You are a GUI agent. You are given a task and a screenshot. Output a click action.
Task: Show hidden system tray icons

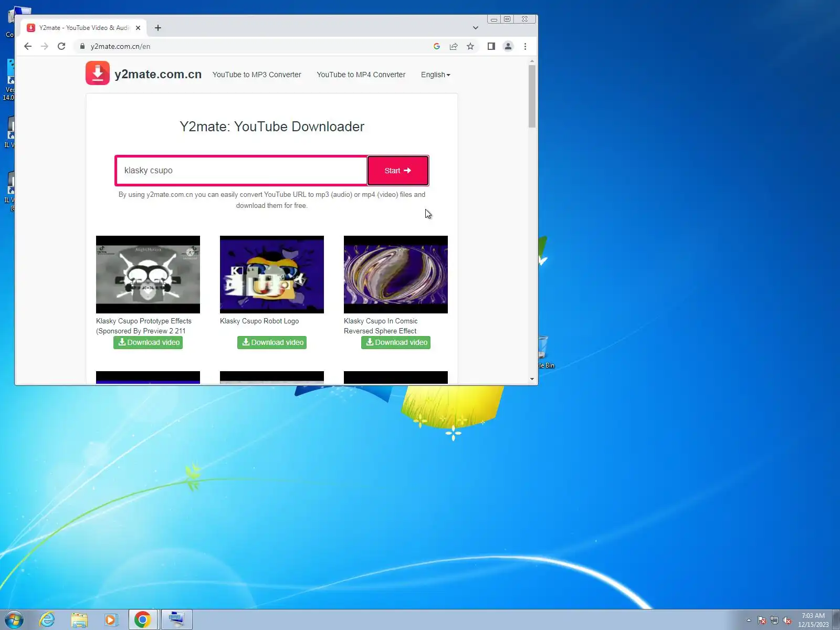point(749,620)
